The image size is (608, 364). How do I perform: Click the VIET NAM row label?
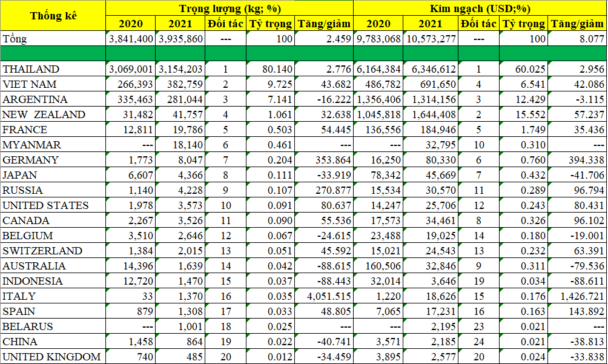coord(53,84)
